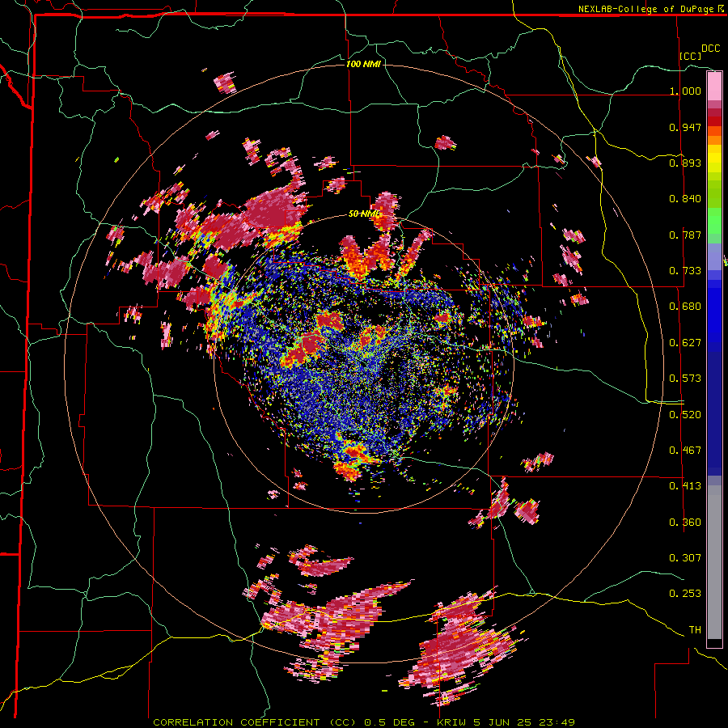Select the 0.467 legend value

(685, 451)
